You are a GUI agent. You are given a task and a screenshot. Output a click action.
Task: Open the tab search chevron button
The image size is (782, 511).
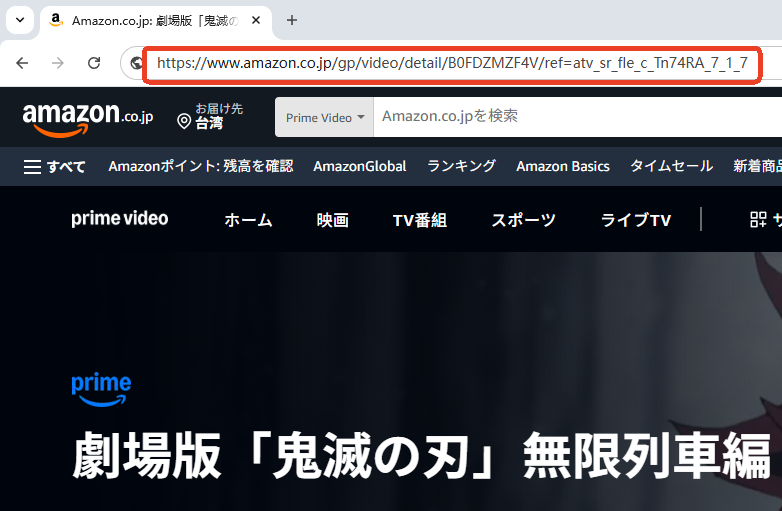coord(20,20)
